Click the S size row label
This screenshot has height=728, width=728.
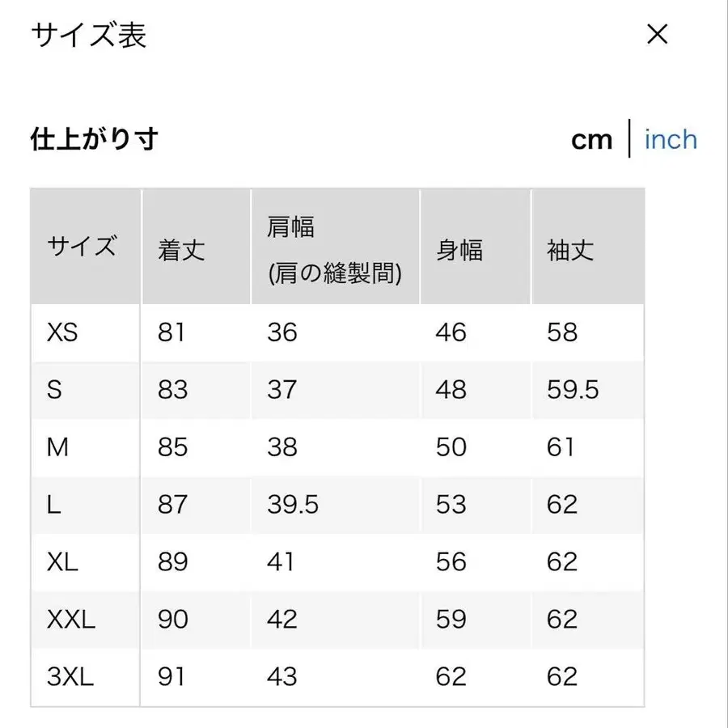click(55, 391)
